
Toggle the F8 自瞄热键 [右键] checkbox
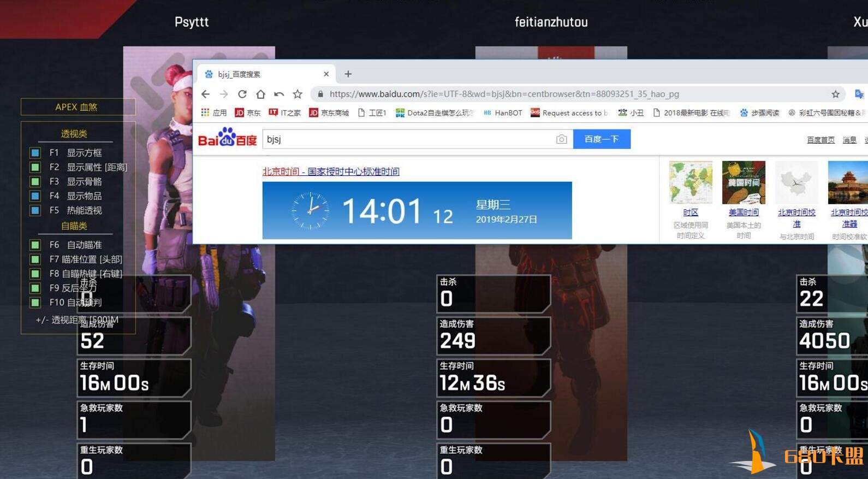[x=35, y=274]
